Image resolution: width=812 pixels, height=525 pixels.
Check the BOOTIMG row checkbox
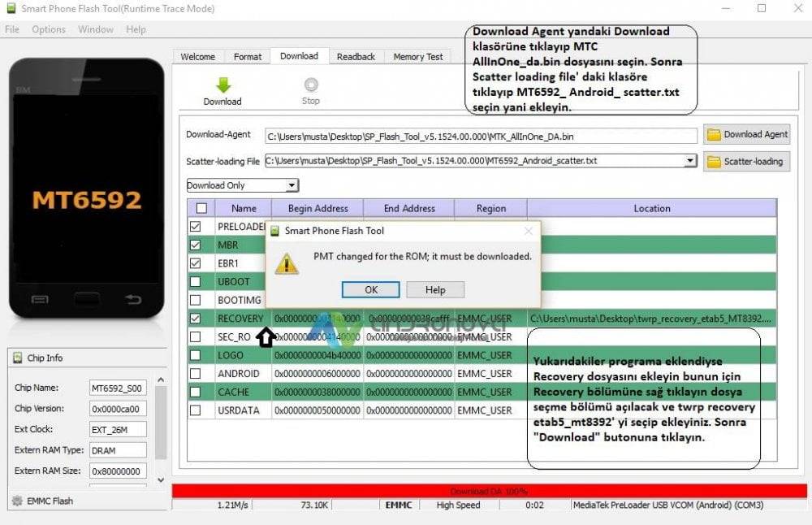(195, 300)
